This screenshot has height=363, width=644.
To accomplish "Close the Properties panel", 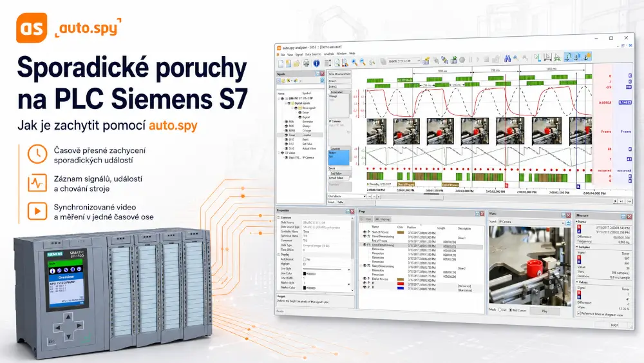I will 352,211.
